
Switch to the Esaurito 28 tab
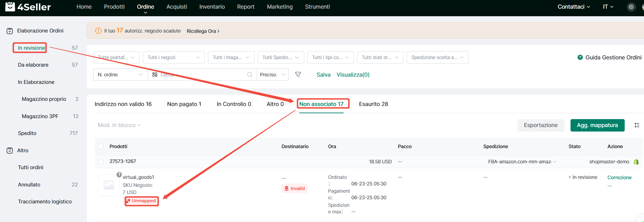point(373,104)
